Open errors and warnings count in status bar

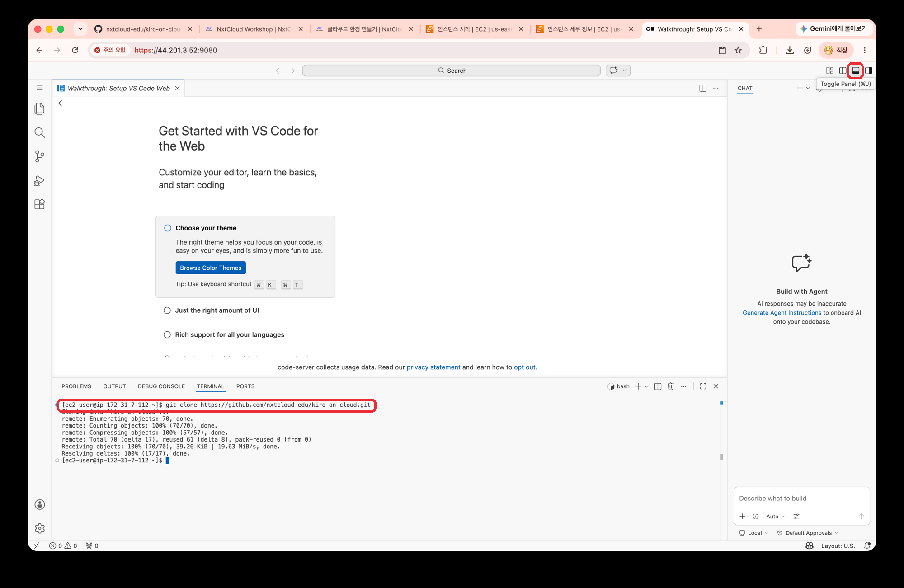coord(63,546)
